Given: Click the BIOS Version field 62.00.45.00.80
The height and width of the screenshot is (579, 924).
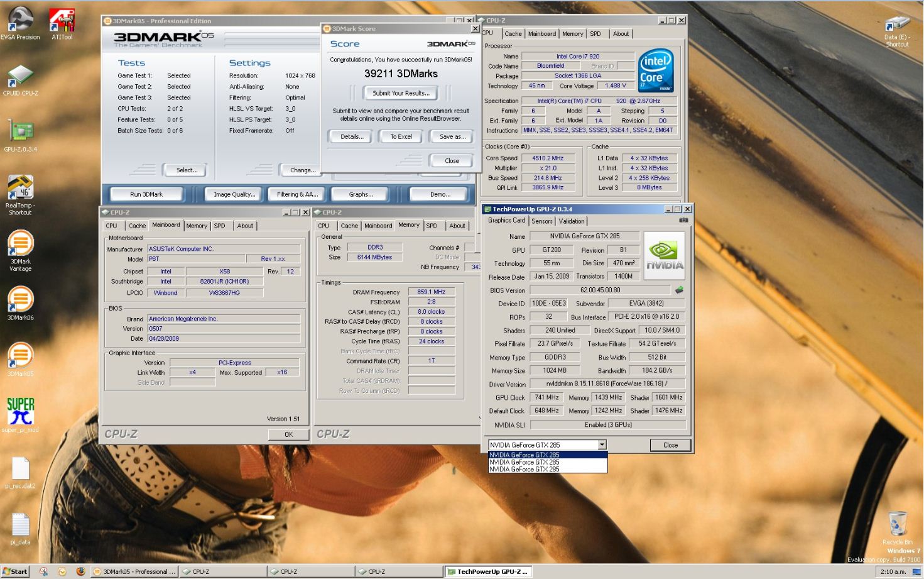Looking at the screenshot, I should pos(600,290).
